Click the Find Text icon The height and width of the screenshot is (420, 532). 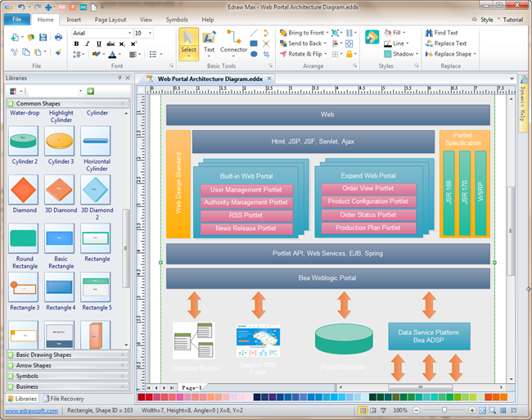pos(446,33)
